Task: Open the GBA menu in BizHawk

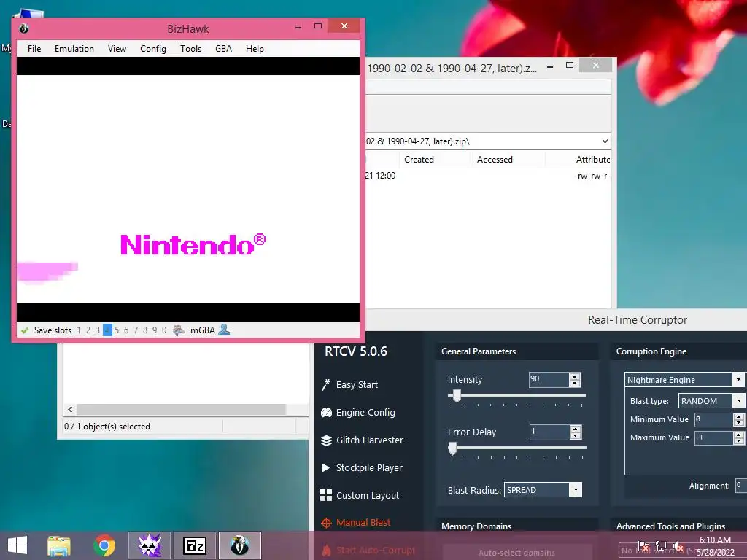Action: pyautogui.click(x=223, y=49)
